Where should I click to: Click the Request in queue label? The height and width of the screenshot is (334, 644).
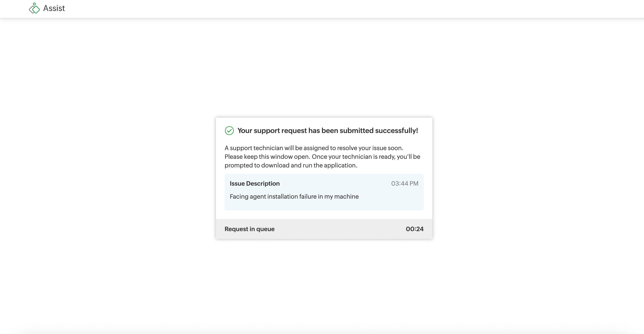click(249, 229)
